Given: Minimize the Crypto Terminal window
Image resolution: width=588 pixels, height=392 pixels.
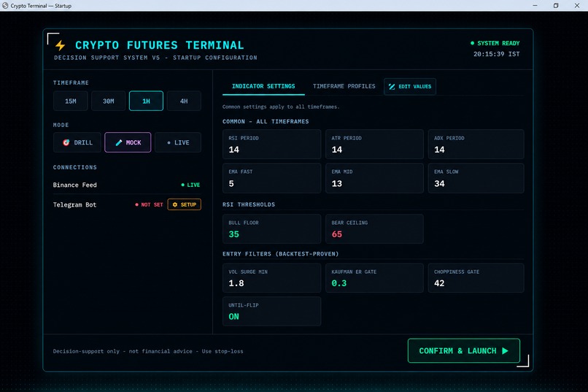Looking at the screenshot, I should [x=535, y=6].
